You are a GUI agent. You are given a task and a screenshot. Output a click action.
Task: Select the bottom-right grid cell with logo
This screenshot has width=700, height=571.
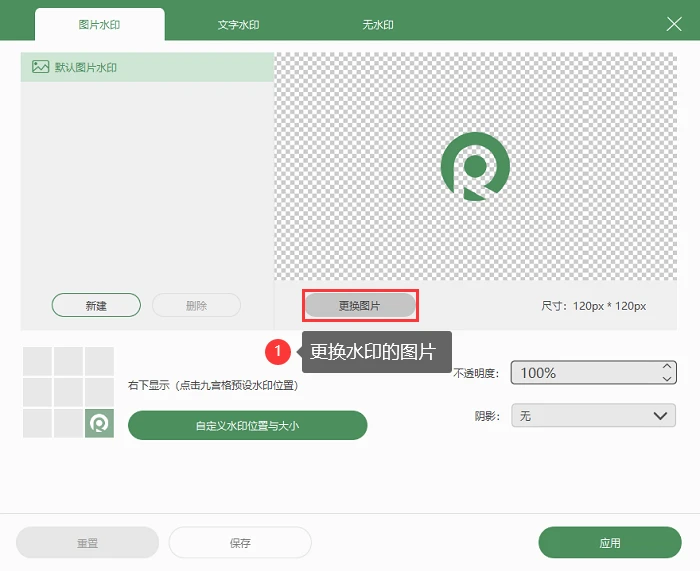(99, 423)
